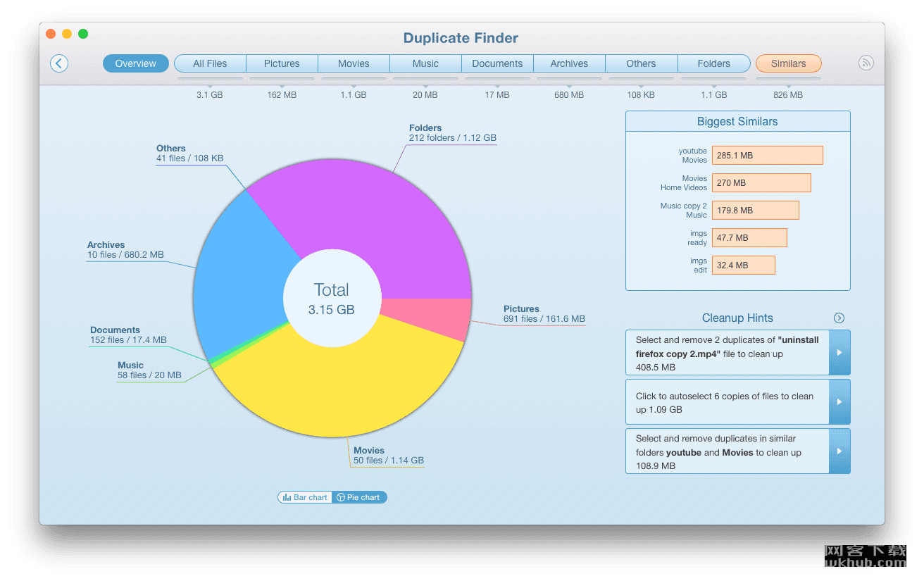
Task: Click the 3.1 GB size under All Files
Action: pyautogui.click(x=210, y=94)
